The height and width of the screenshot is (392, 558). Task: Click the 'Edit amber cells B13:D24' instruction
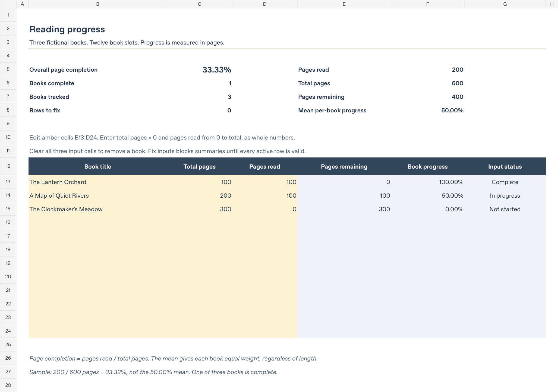[x=162, y=138]
